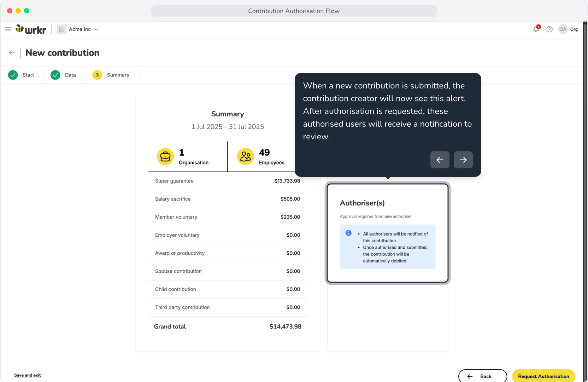
Task: Click Save and exit link
Action: pyautogui.click(x=28, y=375)
